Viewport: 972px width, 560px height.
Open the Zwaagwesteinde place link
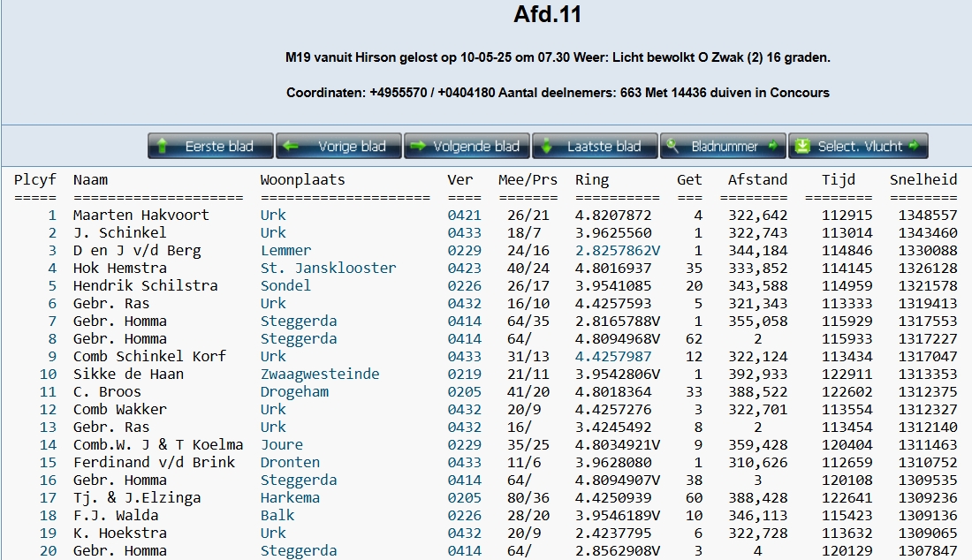coord(319,374)
